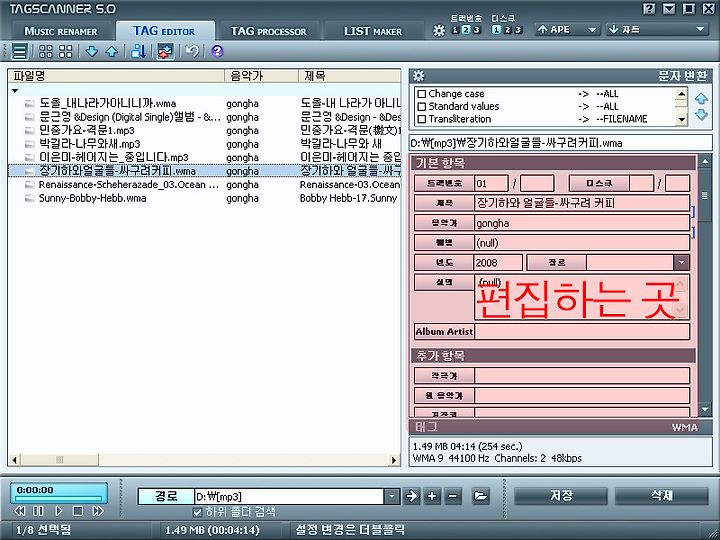
Task: Uncheck the 하위 폴더 검색 checkbox
Action: click(198, 512)
